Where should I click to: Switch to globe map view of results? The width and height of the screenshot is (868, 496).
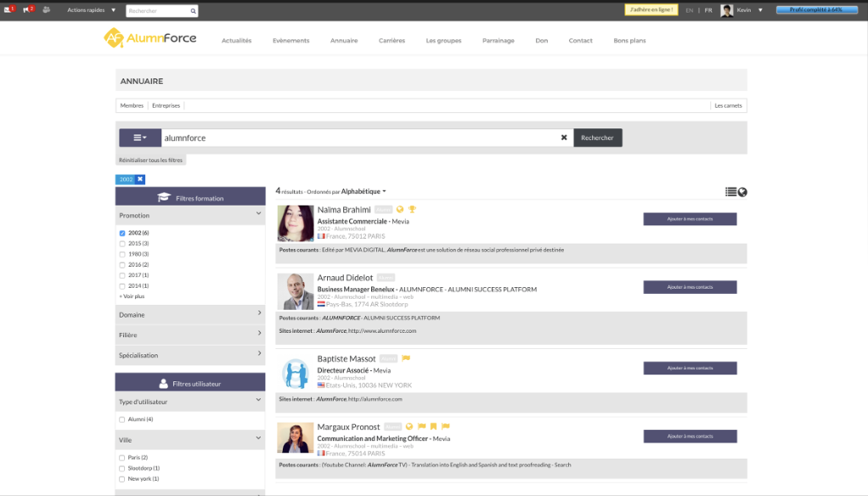[x=742, y=192]
